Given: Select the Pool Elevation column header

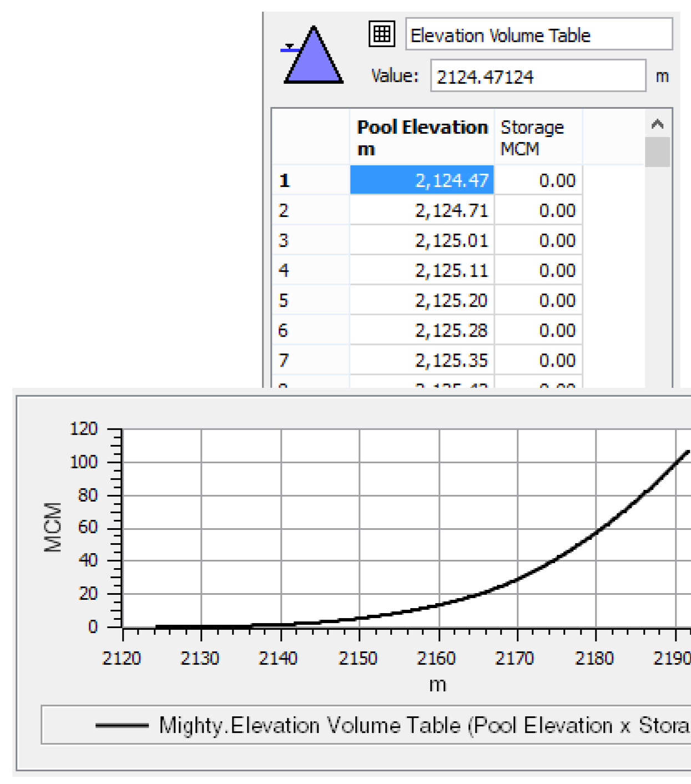Looking at the screenshot, I should point(422,137).
